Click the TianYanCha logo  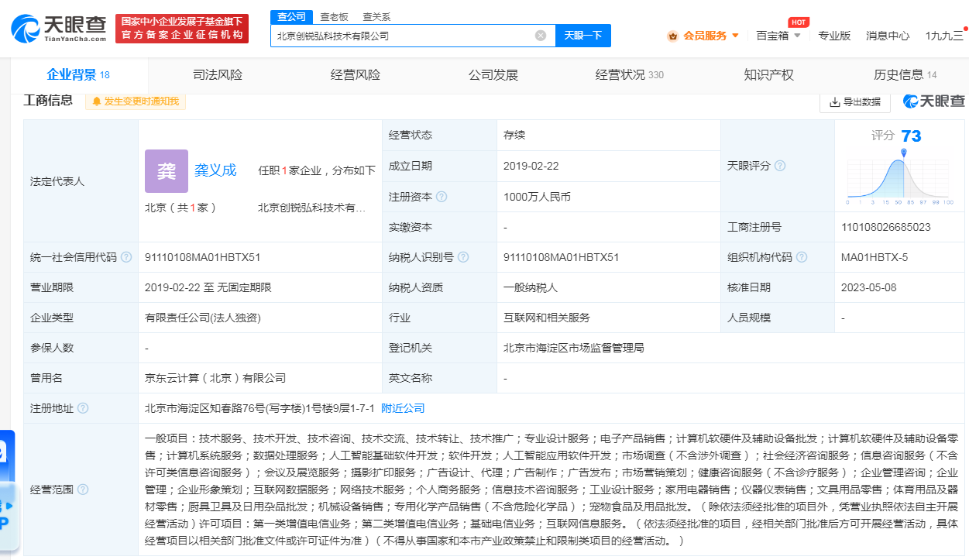(59, 28)
